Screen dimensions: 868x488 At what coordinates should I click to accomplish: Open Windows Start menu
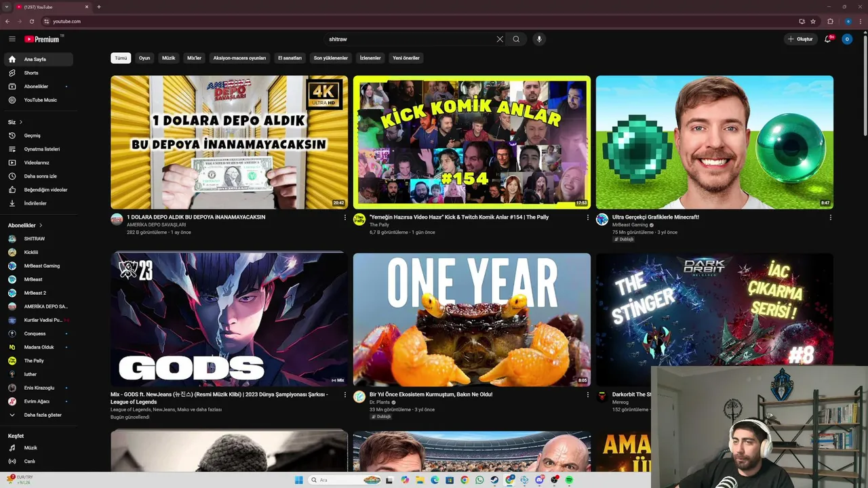299,480
